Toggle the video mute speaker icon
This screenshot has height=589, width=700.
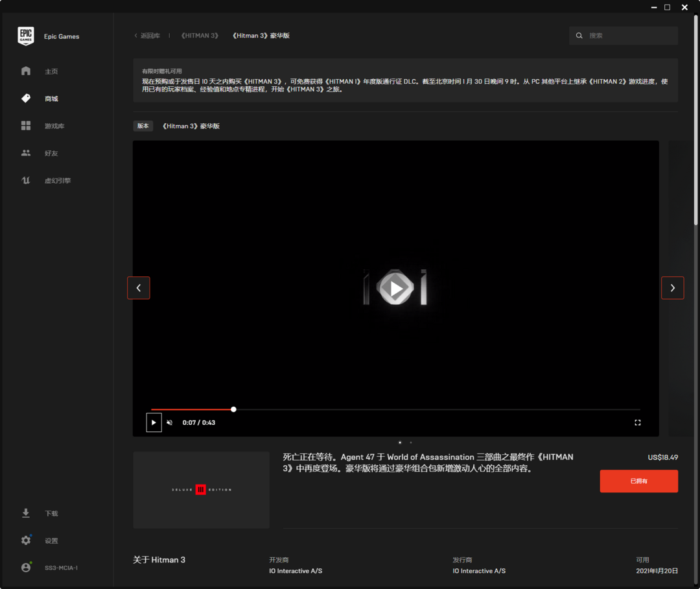tap(170, 422)
